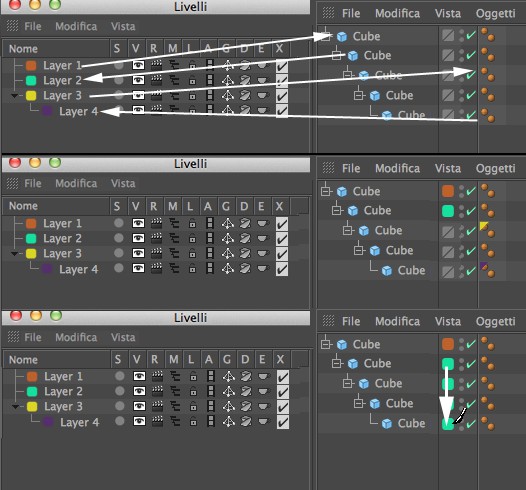526x490 pixels.
Task: Toggle Layer 1 visibility eye in middle Livelli panel
Action: click(x=138, y=223)
